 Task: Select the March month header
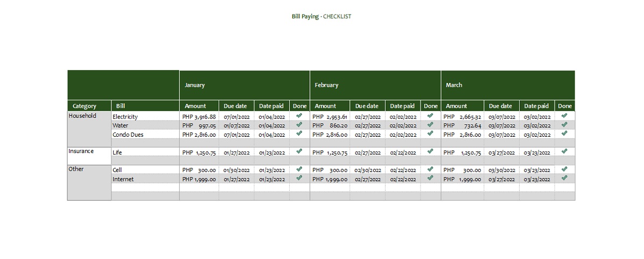(x=454, y=85)
